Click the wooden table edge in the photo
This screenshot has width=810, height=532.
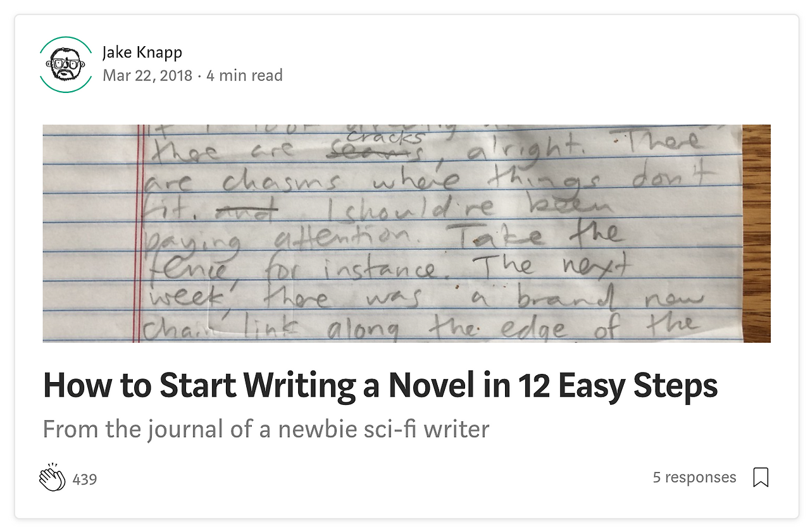[x=756, y=233]
